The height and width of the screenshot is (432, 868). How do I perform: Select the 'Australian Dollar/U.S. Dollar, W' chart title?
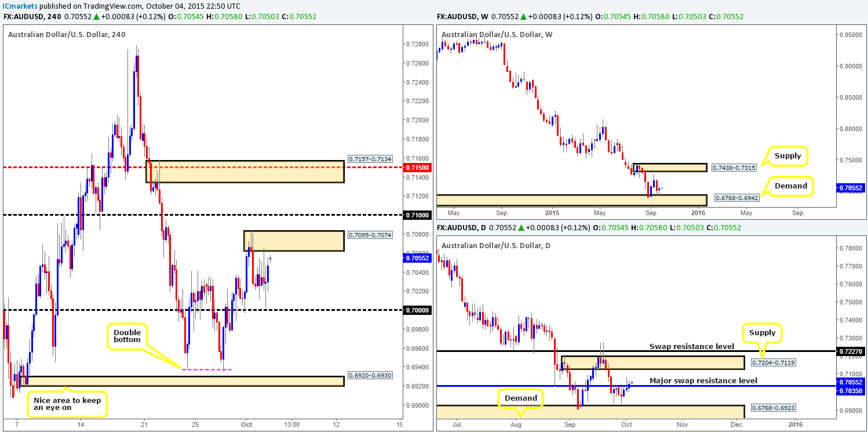pyautogui.click(x=497, y=35)
